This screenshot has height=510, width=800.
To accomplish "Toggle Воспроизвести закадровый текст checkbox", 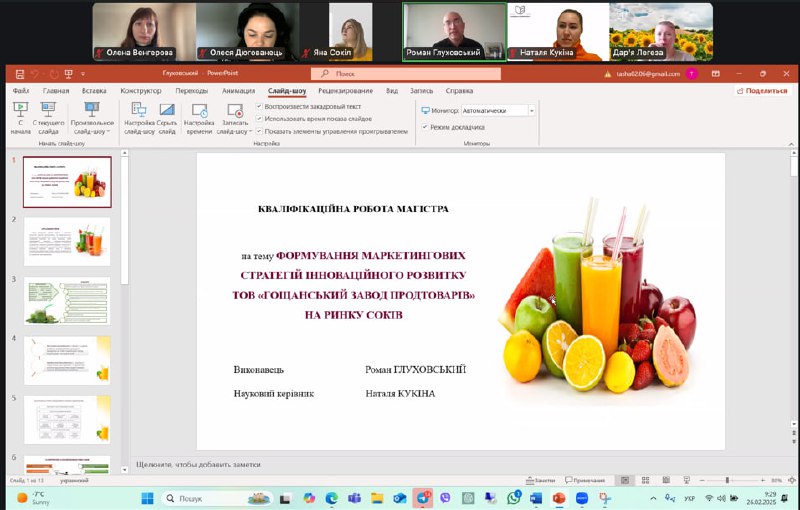I will [x=260, y=106].
